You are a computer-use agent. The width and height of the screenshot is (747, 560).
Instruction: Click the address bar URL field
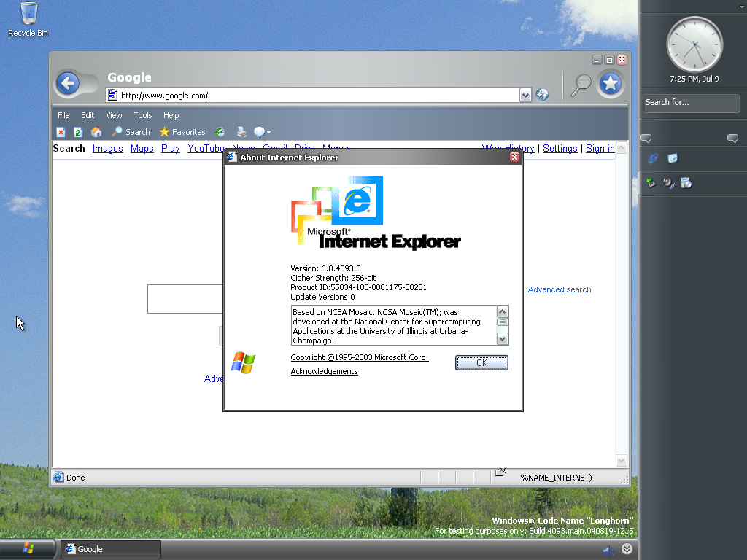(318, 96)
